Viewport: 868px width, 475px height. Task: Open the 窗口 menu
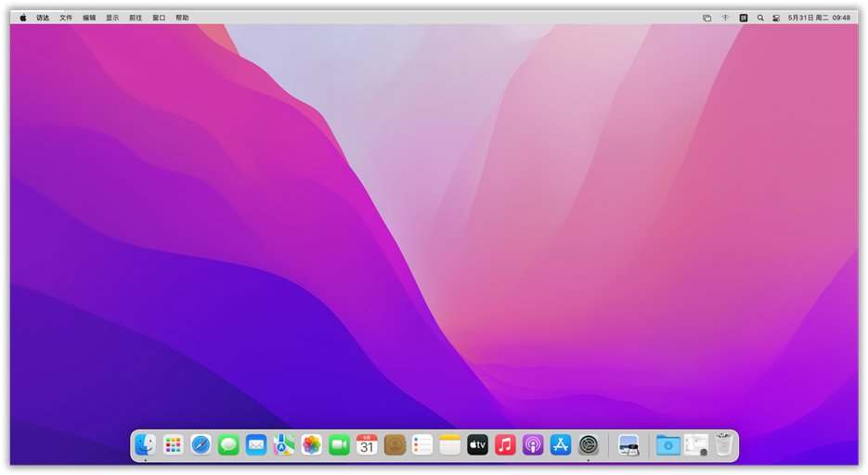159,18
